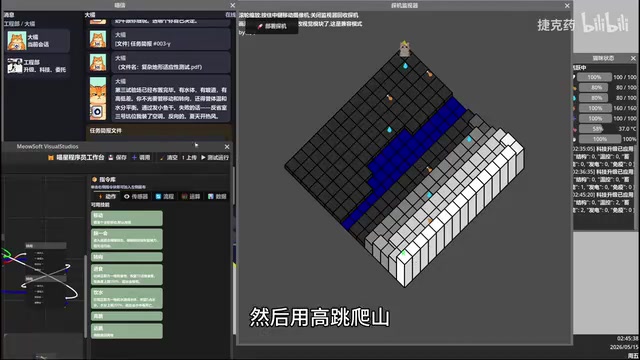Screen dimensions: 640x360
Task: Click the 02:45:20 科技升级已应用 log line
Action: (x=604, y=195)
